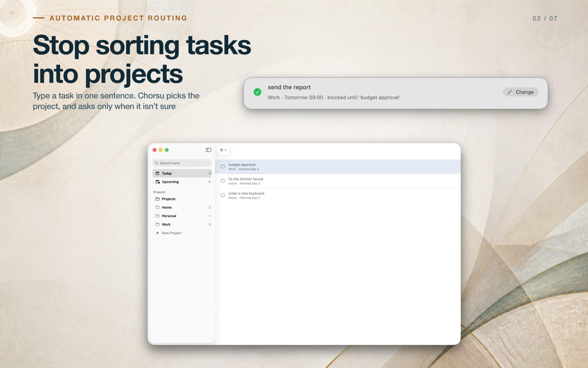Open the Work project folder icon
This screenshot has height=368, width=588.
(x=158, y=224)
